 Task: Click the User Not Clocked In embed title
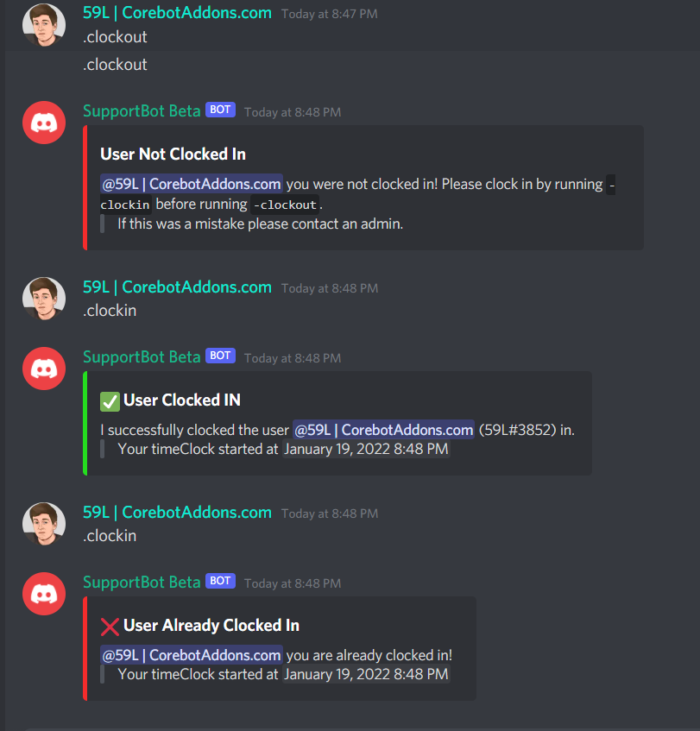(x=173, y=154)
